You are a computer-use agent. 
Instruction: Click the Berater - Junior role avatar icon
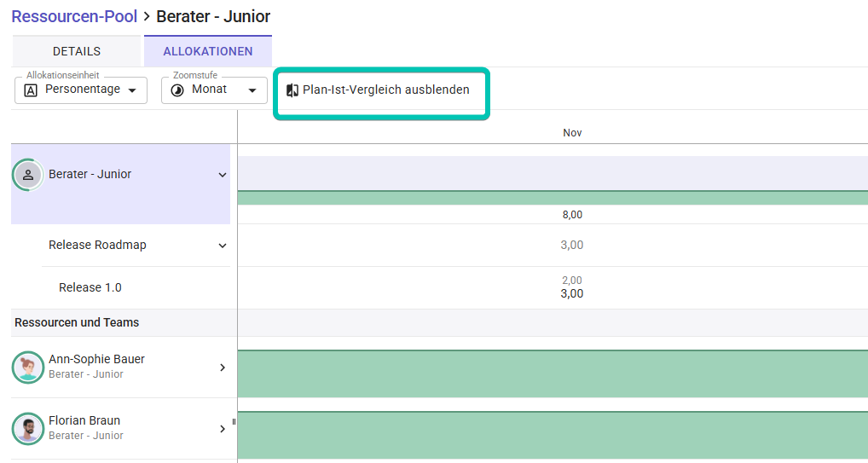coord(28,175)
